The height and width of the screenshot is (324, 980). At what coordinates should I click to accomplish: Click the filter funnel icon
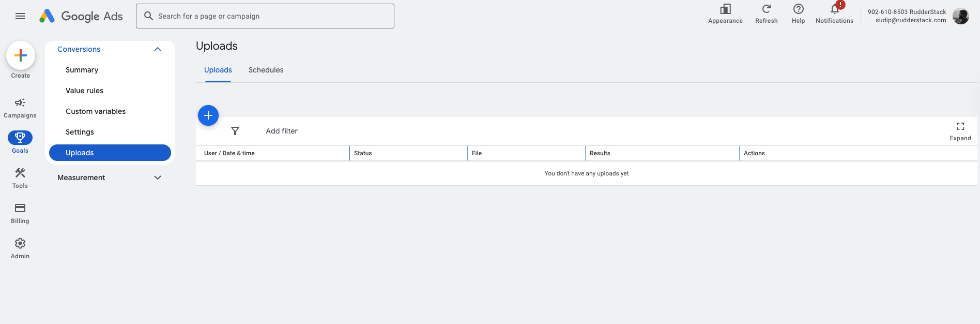tap(235, 131)
